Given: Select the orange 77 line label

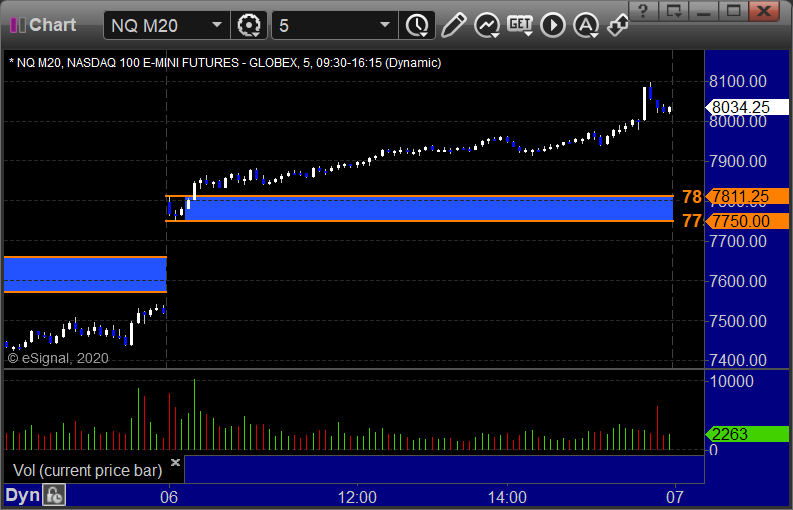Looking at the screenshot, I should [x=692, y=221].
